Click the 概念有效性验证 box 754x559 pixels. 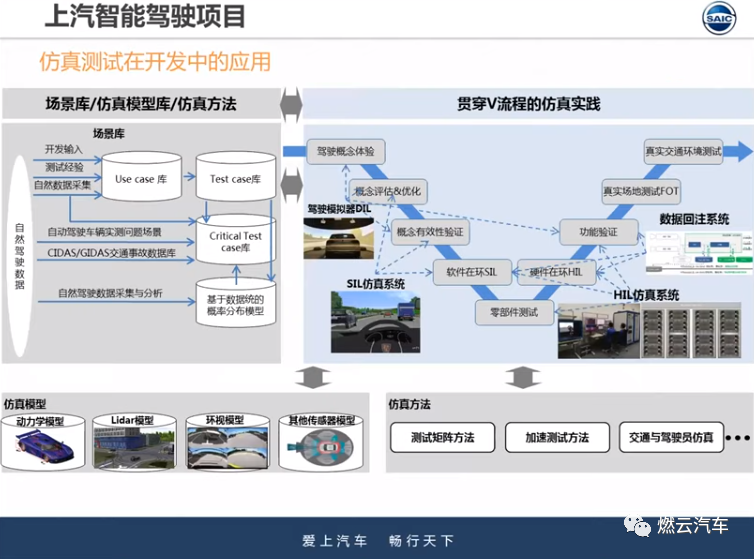click(430, 232)
